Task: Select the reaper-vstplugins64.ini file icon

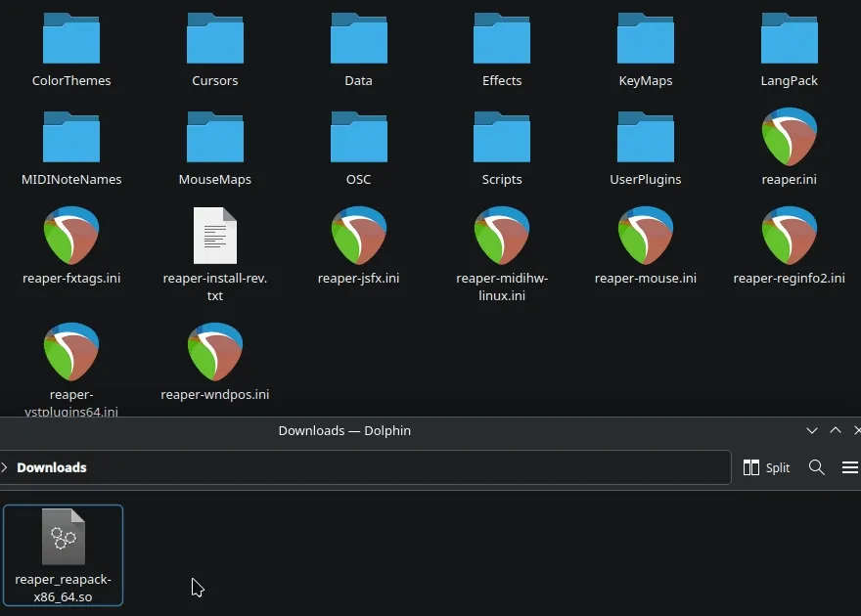Action: click(x=71, y=352)
